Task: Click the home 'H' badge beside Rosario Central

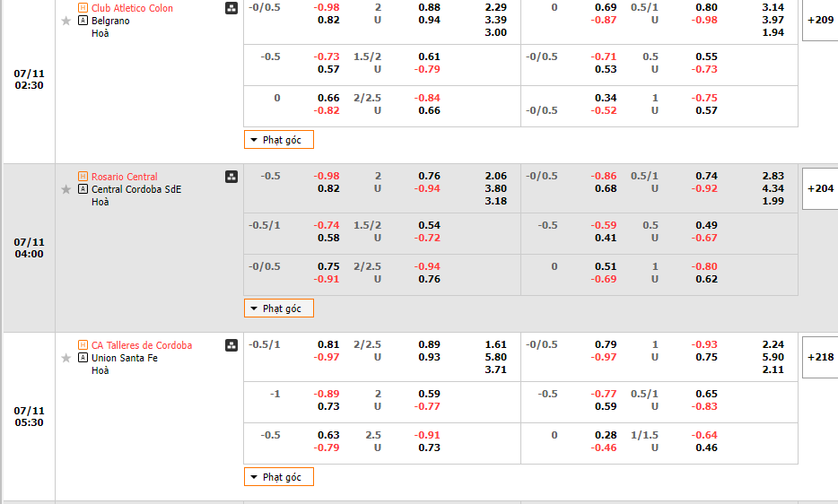Action: click(x=83, y=177)
